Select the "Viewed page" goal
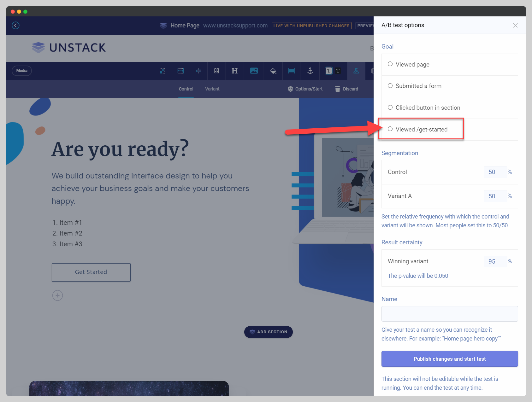The height and width of the screenshot is (402, 532). click(390, 64)
